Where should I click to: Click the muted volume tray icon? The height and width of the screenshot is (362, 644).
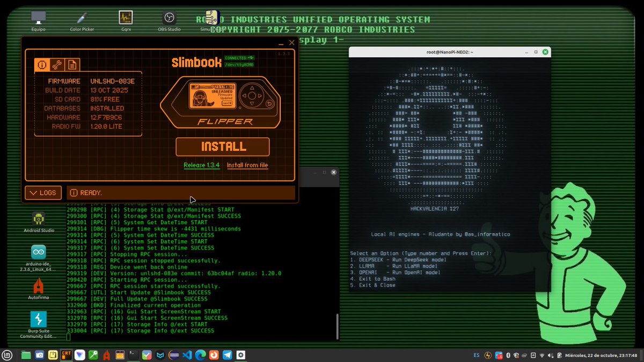(x=551, y=356)
